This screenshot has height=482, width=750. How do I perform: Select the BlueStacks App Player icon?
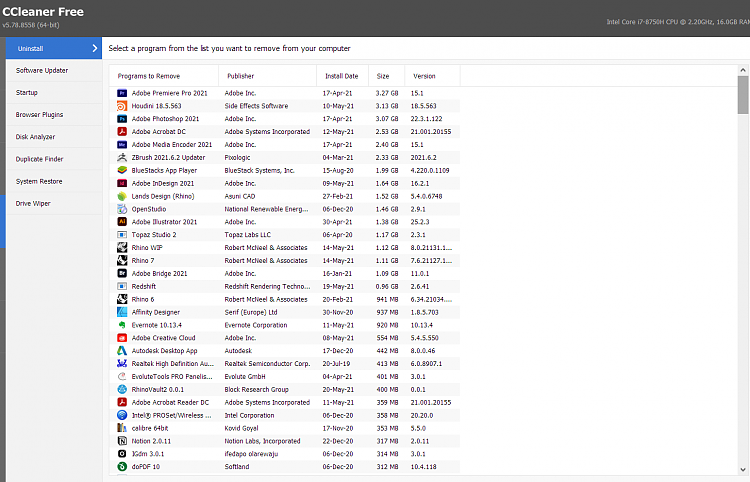122,170
